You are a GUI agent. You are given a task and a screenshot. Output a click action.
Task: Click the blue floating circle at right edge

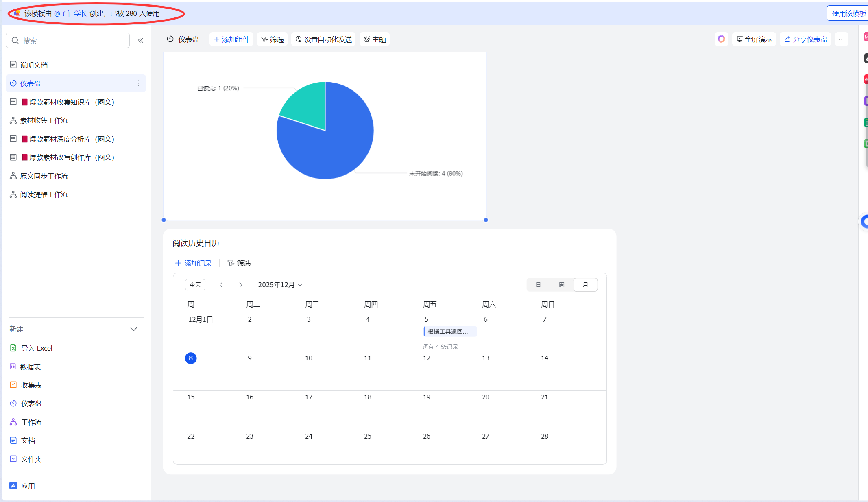pos(864,222)
